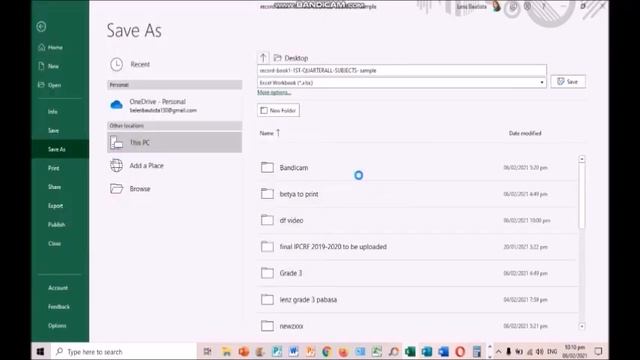Screen dimensions: 640x360
Task: Open Opera browser from the taskbar
Action: pos(460,351)
